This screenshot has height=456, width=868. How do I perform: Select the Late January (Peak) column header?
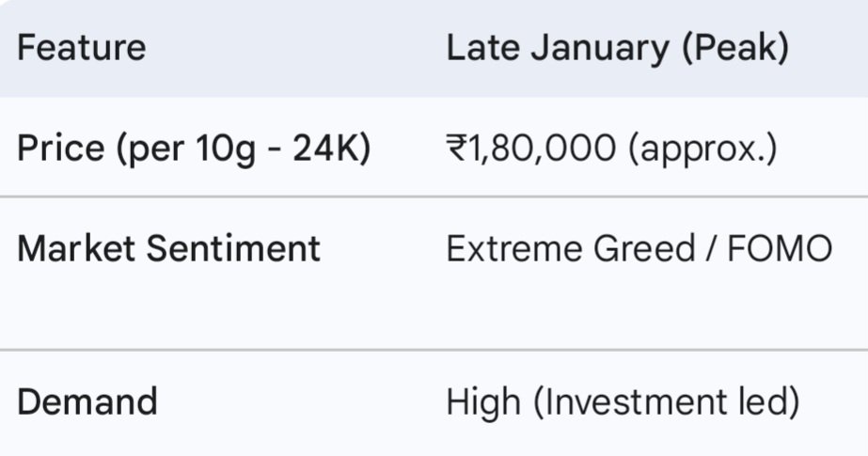coord(617,48)
